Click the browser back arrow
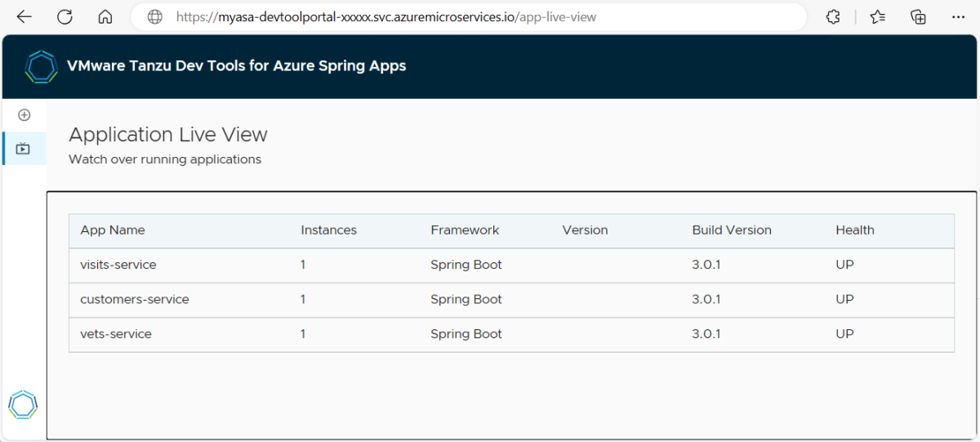The width and height of the screenshot is (980, 442). pyautogui.click(x=24, y=17)
